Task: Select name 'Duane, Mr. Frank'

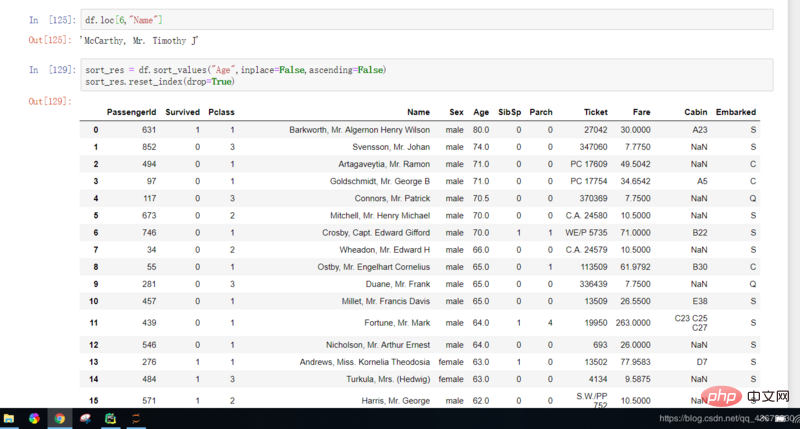Action: pyautogui.click(x=397, y=284)
